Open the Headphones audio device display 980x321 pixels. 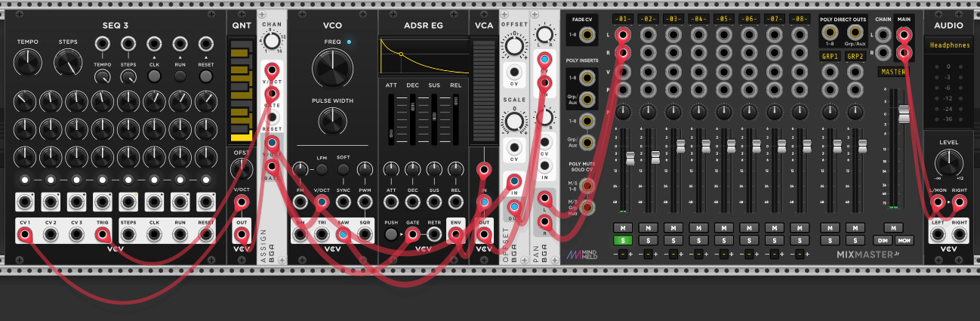(x=949, y=46)
